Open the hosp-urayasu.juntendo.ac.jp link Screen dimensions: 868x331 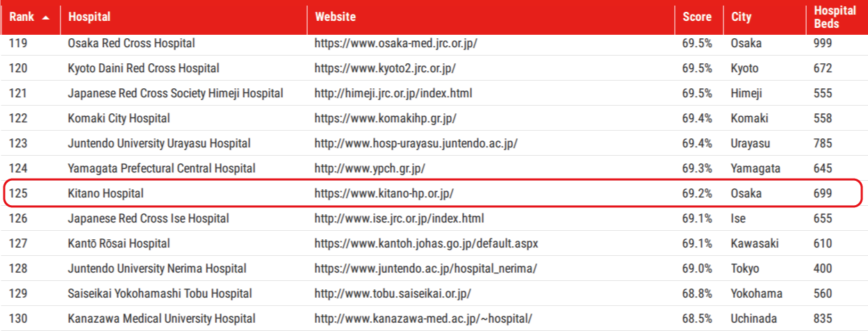click(x=416, y=143)
